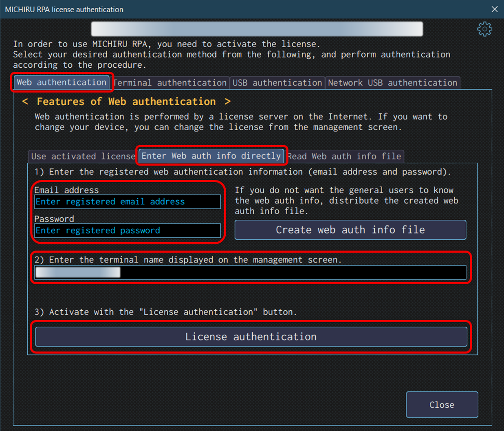Click the Password label

(x=54, y=219)
